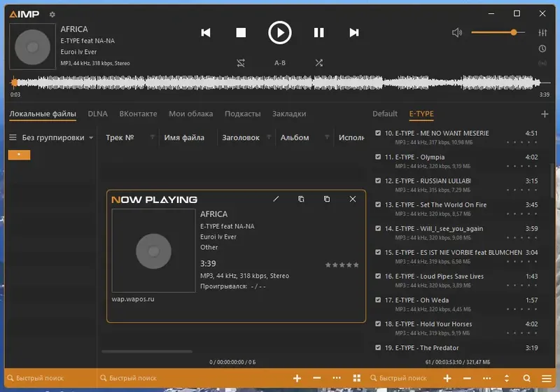Click the album art thumbnail at top left
Image resolution: width=560 pixels, height=392 pixels.
click(x=32, y=47)
